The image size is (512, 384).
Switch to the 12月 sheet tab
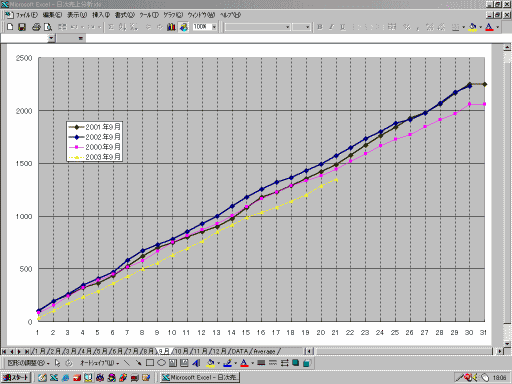click(219, 351)
